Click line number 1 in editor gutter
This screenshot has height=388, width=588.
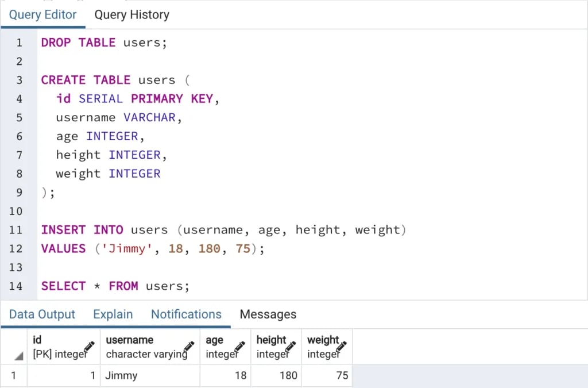point(19,43)
